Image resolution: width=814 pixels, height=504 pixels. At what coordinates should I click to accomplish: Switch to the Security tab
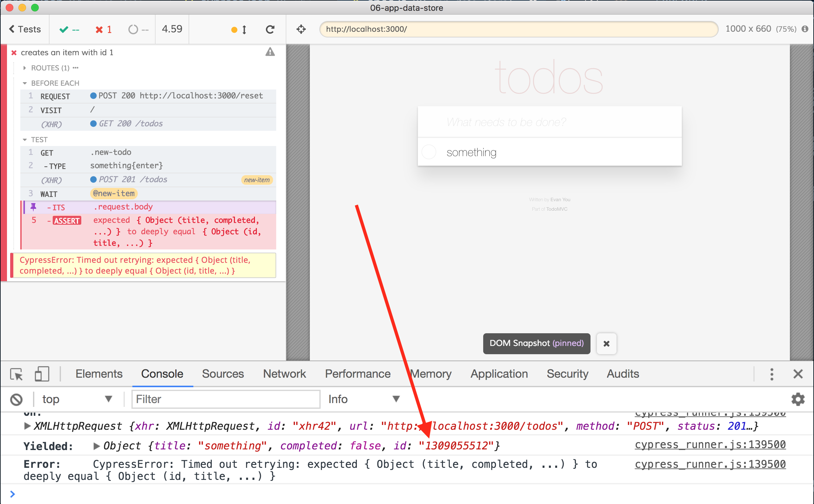tap(567, 374)
